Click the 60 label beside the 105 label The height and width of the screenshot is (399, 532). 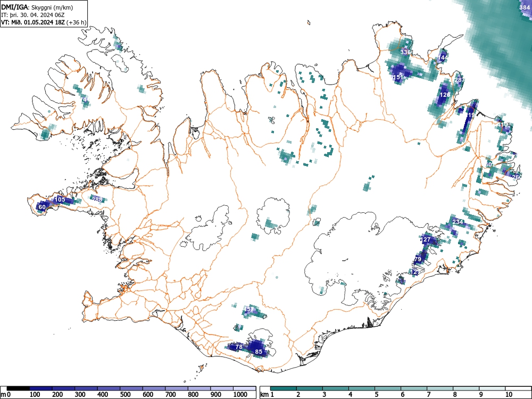click(42, 207)
